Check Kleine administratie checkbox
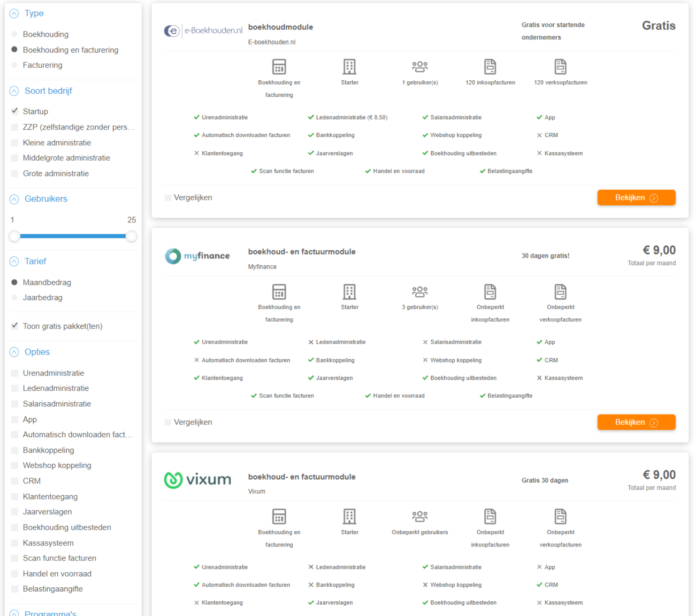This screenshot has height=616, width=696. pyautogui.click(x=15, y=143)
